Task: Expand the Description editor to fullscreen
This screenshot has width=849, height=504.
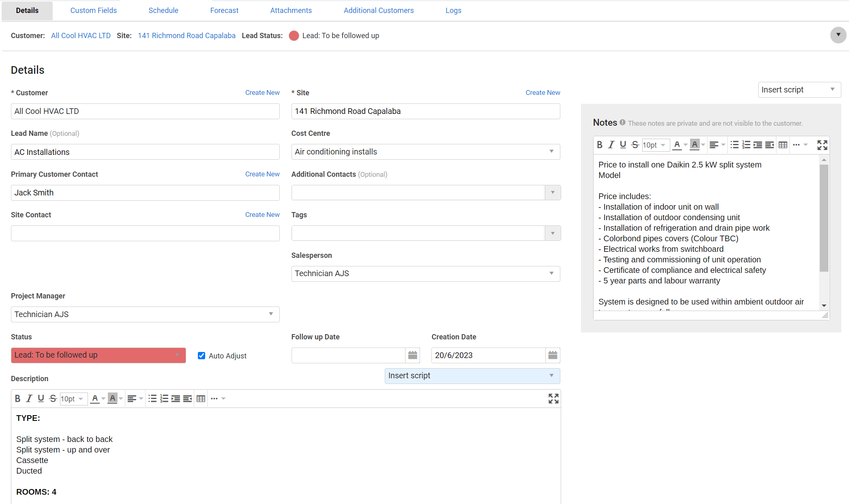Action: (553, 399)
